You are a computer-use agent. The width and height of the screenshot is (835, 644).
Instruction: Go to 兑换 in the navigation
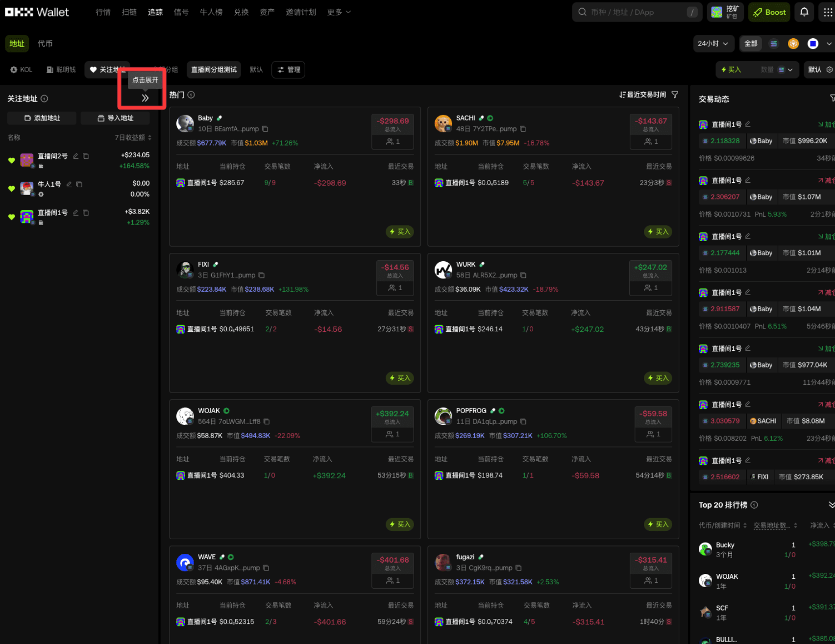[x=241, y=12]
